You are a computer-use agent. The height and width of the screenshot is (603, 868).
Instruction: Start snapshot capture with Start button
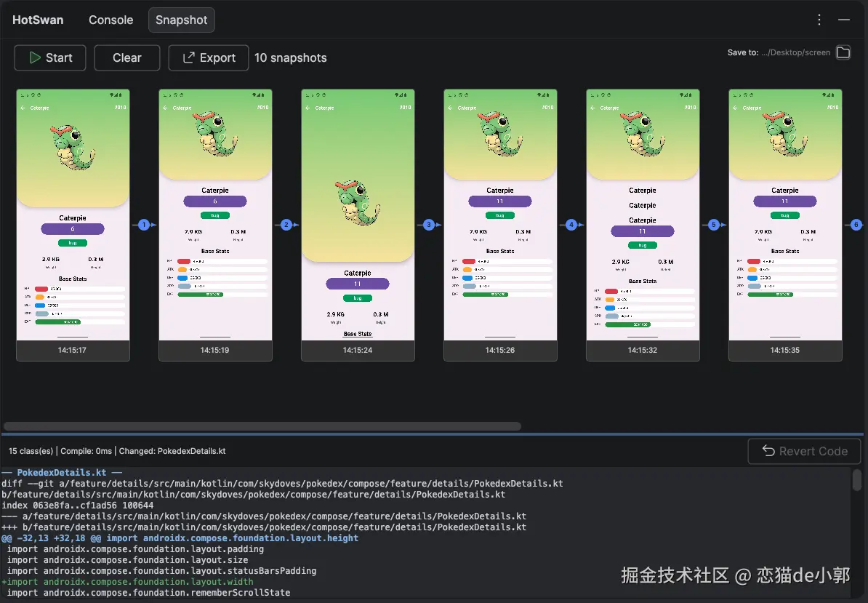click(50, 57)
